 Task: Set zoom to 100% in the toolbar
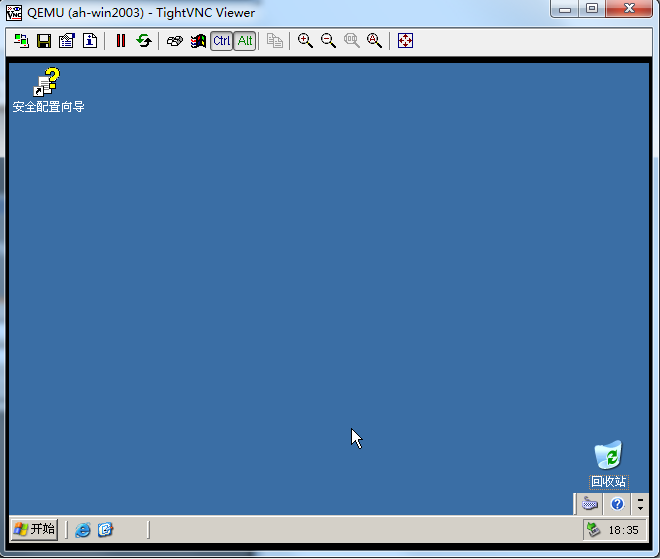point(351,41)
